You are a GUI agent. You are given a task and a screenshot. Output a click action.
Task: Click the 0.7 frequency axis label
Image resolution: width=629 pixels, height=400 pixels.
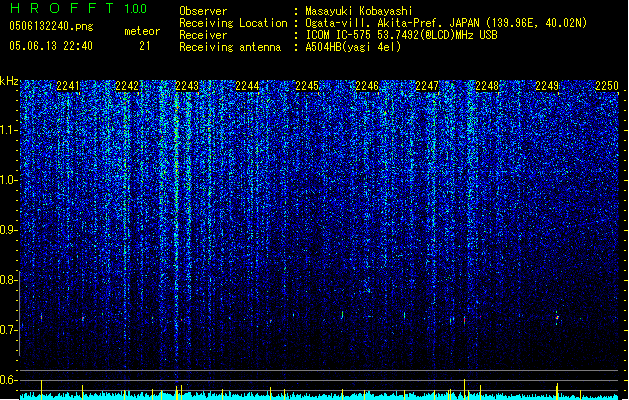click(x=8, y=330)
